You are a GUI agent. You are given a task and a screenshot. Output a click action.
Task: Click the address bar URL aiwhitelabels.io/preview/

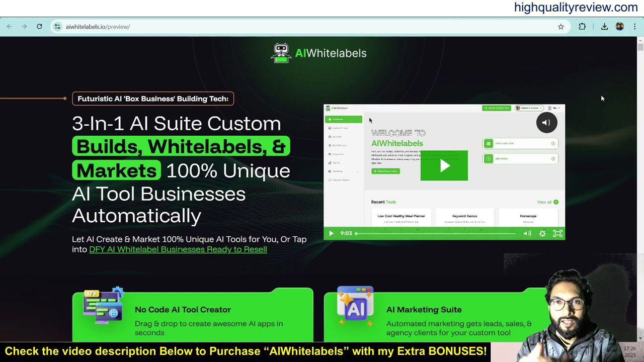98,27
